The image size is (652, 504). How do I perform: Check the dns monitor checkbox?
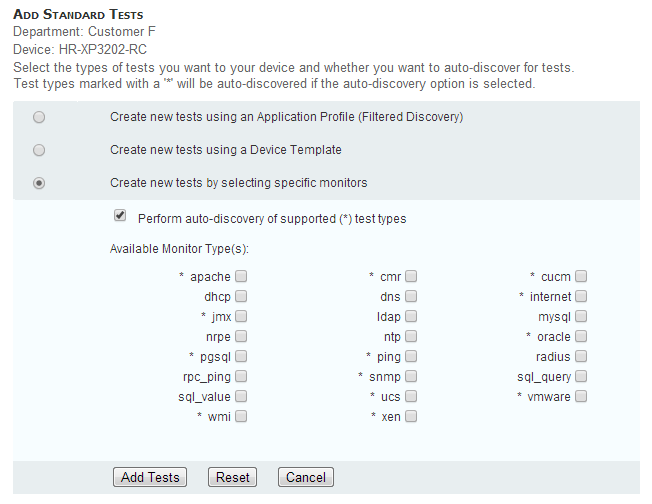(x=411, y=296)
